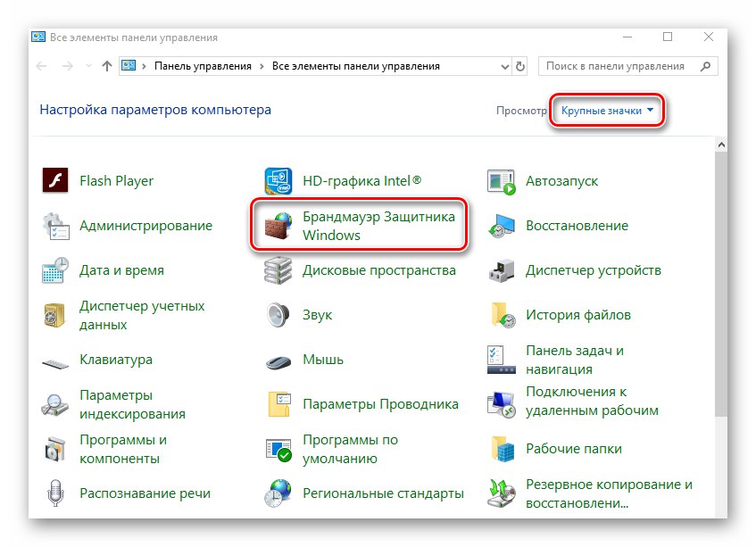
Task: Click the Мышь text link
Action: coord(323,360)
